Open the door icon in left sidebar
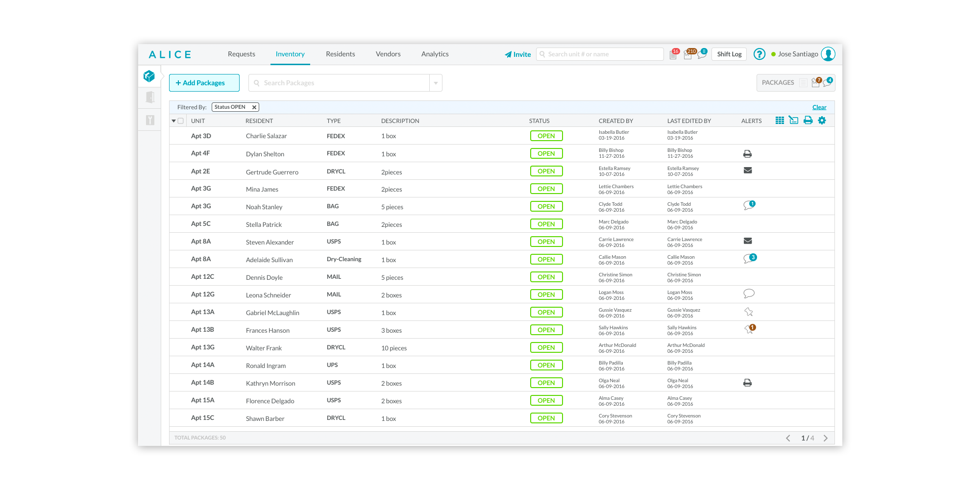 click(x=150, y=97)
